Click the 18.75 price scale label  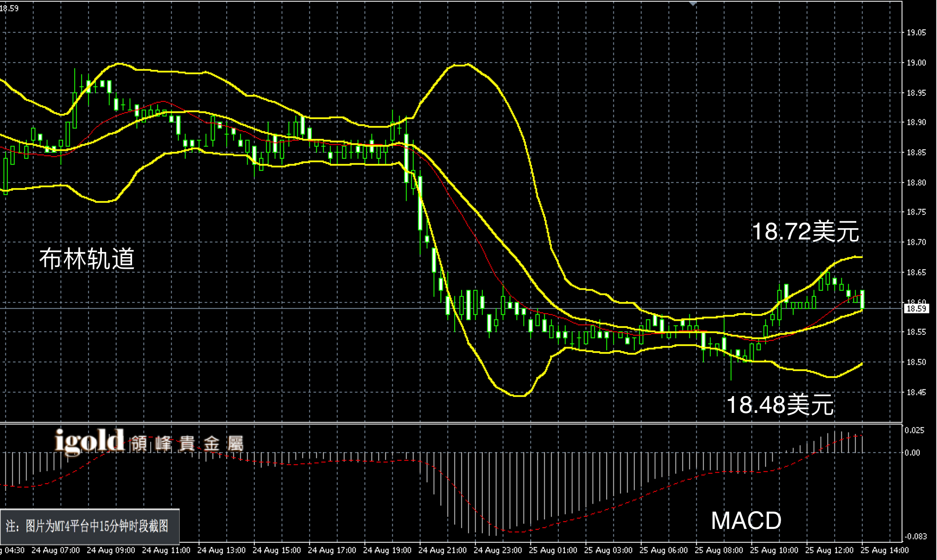point(916,212)
